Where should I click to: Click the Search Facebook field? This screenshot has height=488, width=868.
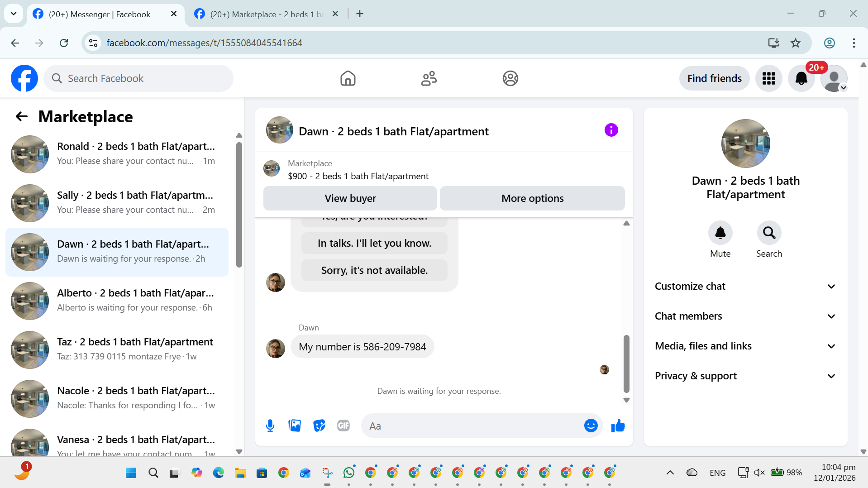(x=138, y=78)
